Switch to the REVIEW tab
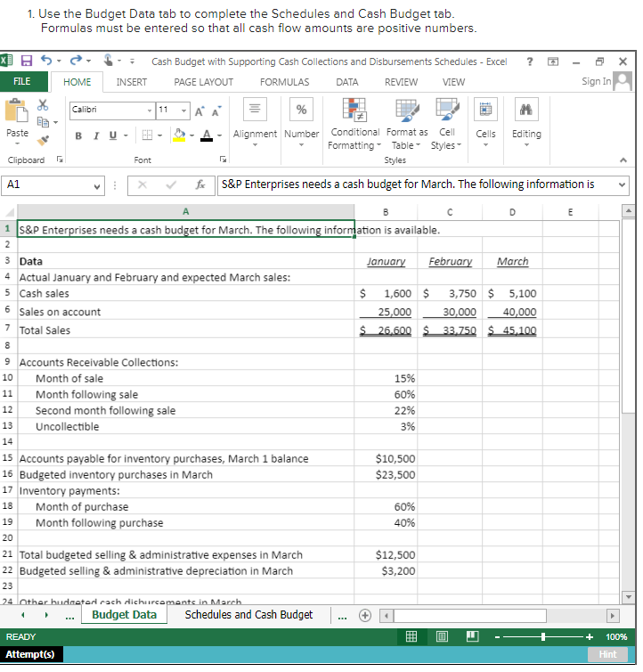 click(401, 82)
